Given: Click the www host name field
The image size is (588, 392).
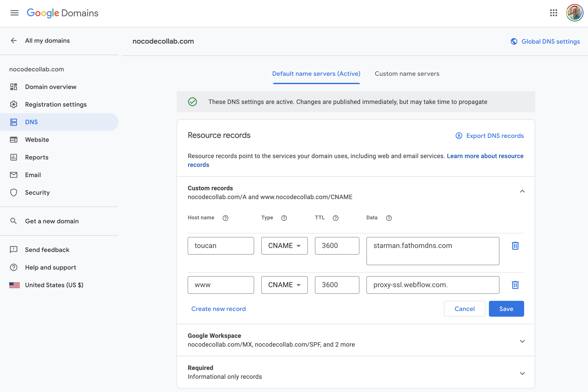Looking at the screenshot, I should 221,285.
